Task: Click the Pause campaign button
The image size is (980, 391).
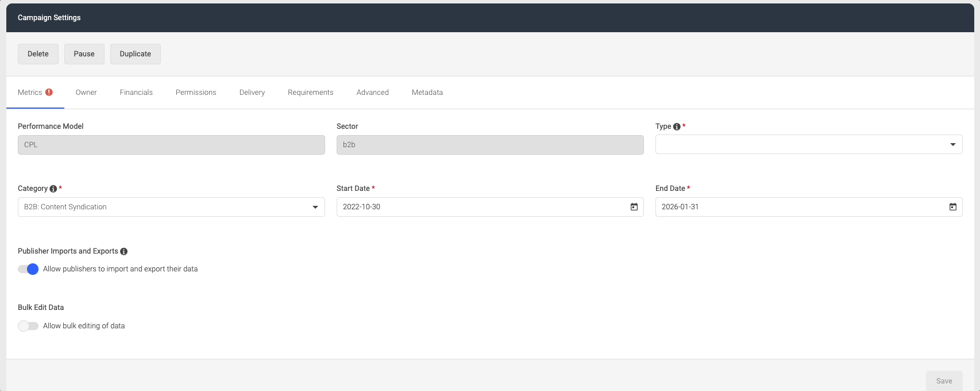Action: click(84, 54)
